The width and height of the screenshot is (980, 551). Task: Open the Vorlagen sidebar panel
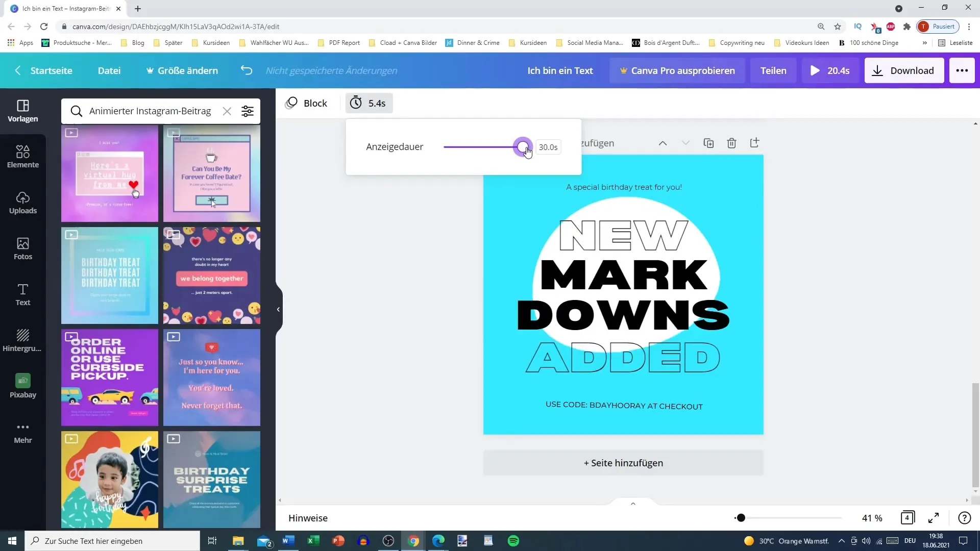point(23,111)
